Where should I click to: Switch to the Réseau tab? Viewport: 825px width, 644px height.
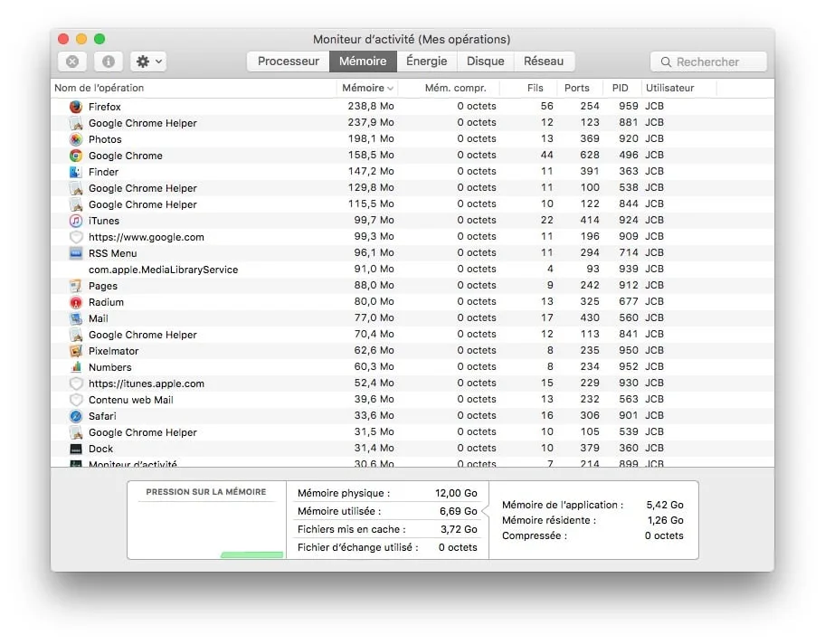point(545,61)
